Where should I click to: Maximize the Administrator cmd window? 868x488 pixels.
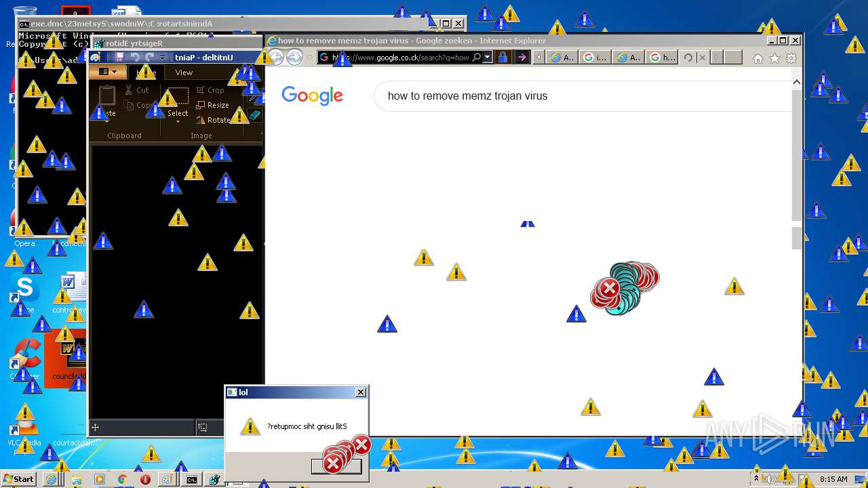point(446,24)
